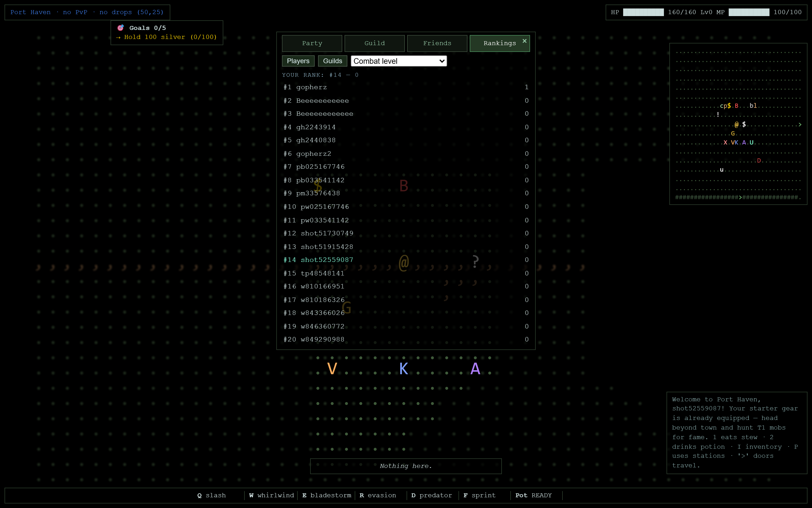
Task: Select highlighted row #14 shot52559087
Action: [x=406, y=260]
